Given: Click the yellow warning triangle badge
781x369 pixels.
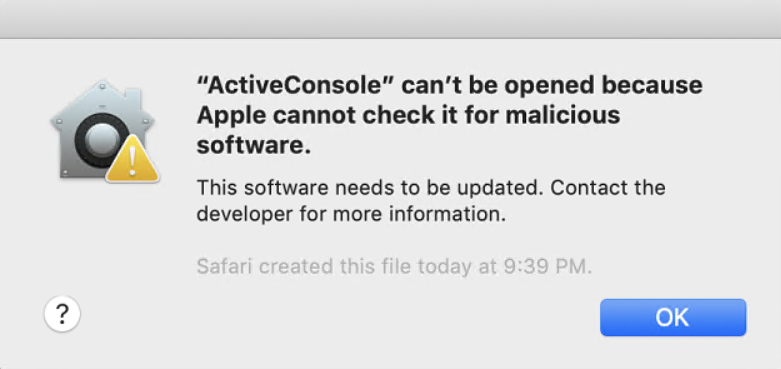Looking at the screenshot, I should (x=132, y=158).
